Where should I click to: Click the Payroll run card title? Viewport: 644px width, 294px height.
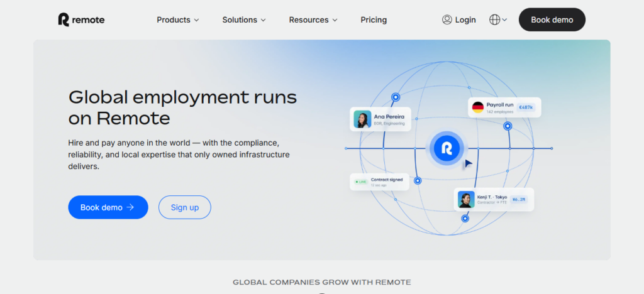point(500,104)
